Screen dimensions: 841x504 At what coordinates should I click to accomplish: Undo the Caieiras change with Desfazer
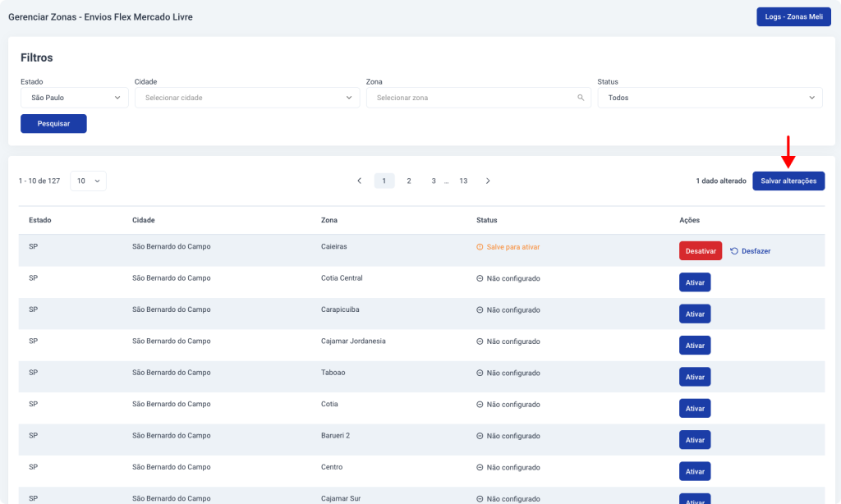click(x=751, y=251)
